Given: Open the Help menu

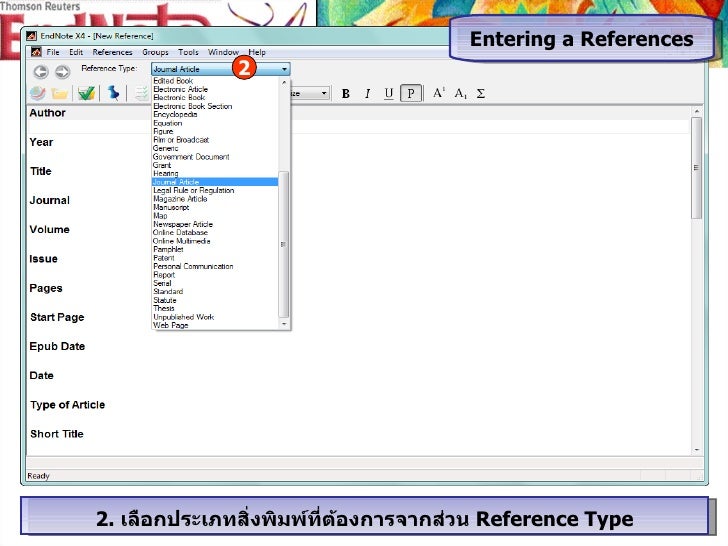Looking at the screenshot, I should click(x=257, y=52).
